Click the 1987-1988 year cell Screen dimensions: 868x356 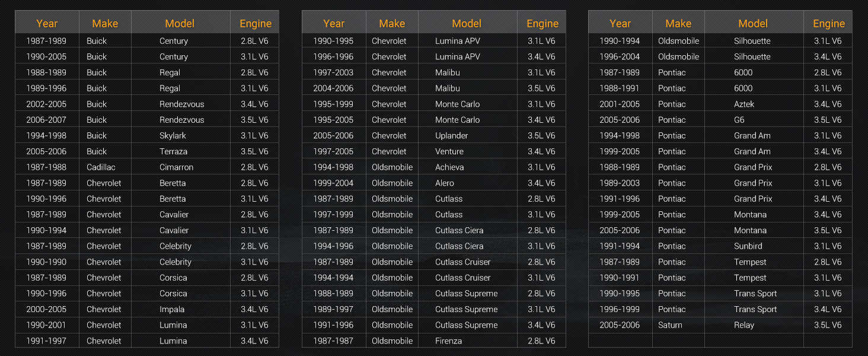pyautogui.click(x=47, y=167)
